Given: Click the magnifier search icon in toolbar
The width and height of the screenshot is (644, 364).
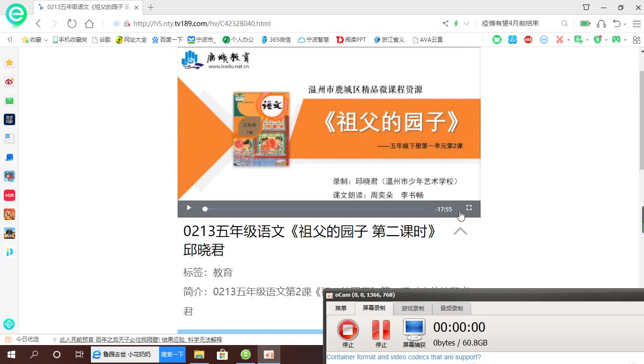Looking at the screenshot, I should [564, 24].
